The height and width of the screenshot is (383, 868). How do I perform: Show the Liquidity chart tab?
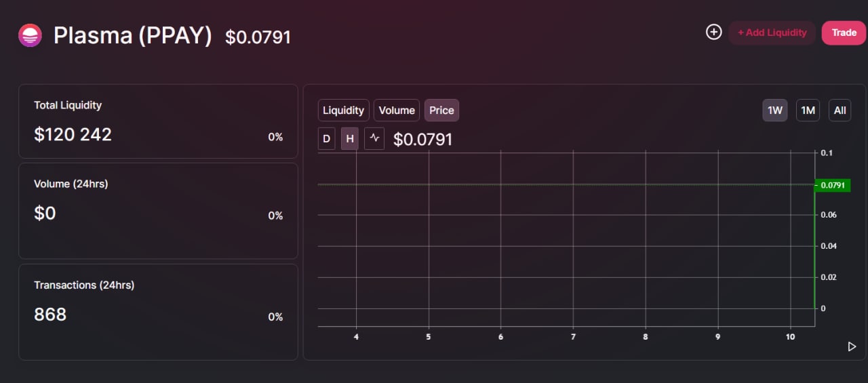343,110
